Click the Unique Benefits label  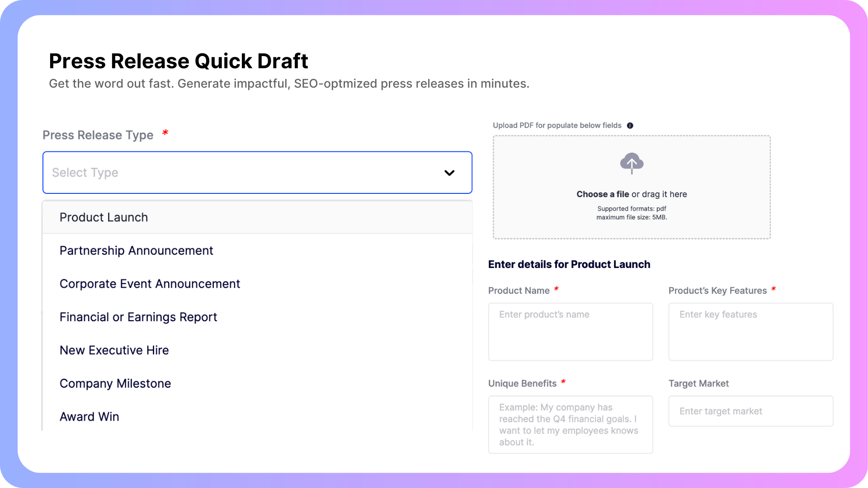tap(522, 384)
